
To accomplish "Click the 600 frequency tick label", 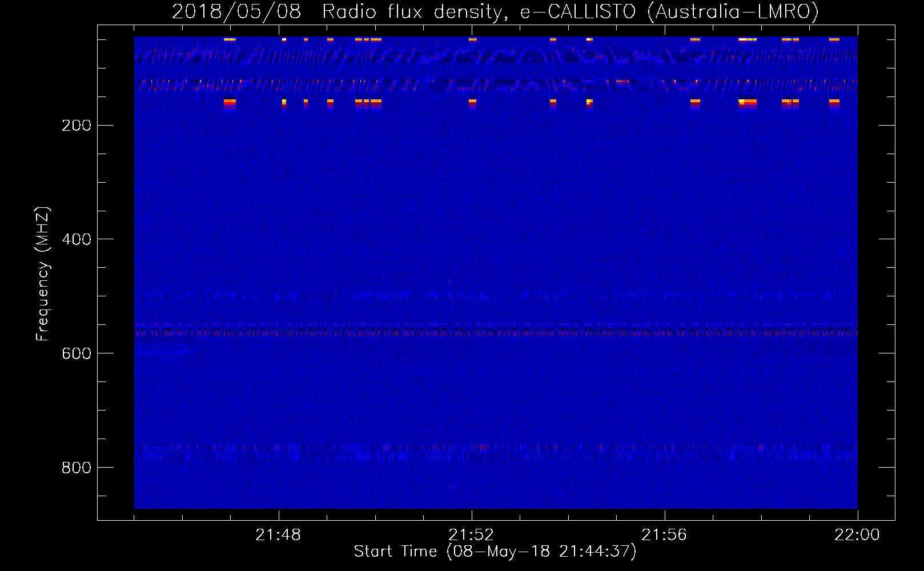I will click(77, 353).
